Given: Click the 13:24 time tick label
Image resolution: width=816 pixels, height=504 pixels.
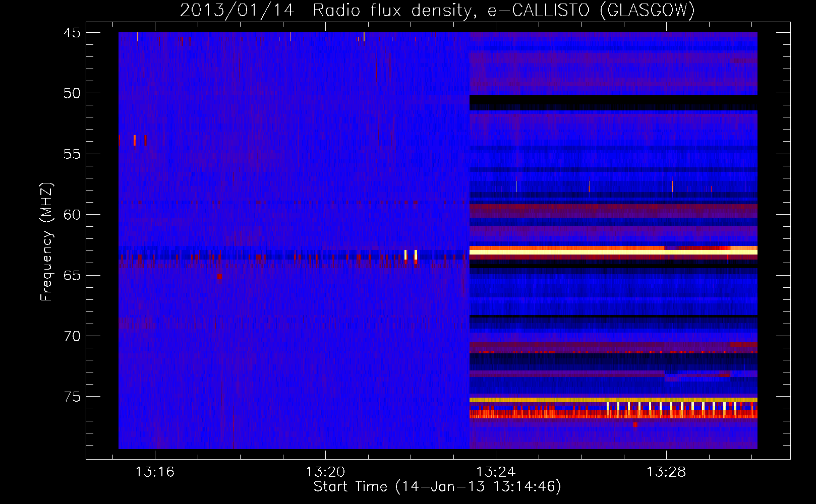Looking at the screenshot, I should pyautogui.click(x=496, y=472).
